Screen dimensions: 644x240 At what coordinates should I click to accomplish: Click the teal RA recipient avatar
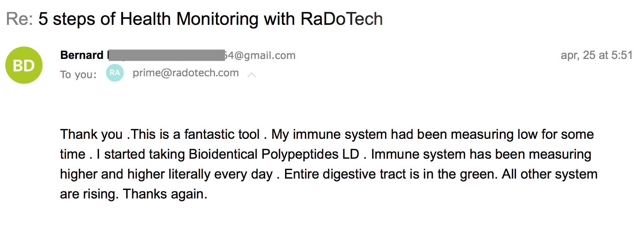(x=115, y=73)
